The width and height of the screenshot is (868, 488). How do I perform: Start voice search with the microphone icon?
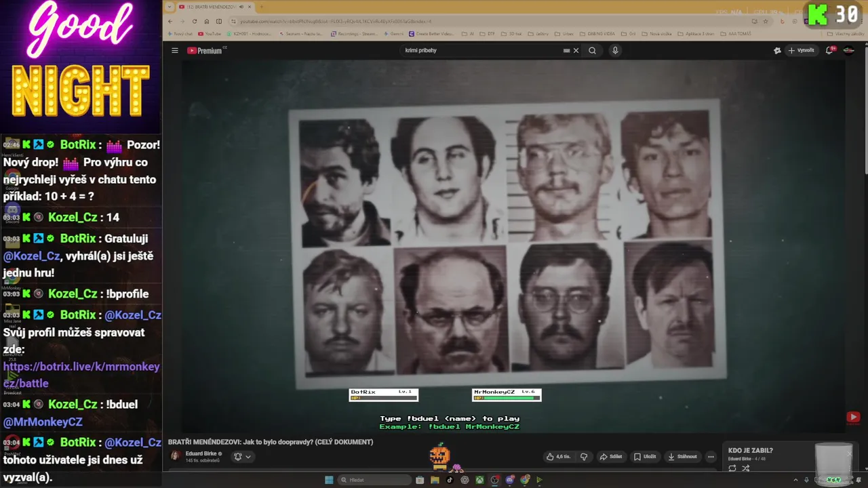(x=615, y=50)
